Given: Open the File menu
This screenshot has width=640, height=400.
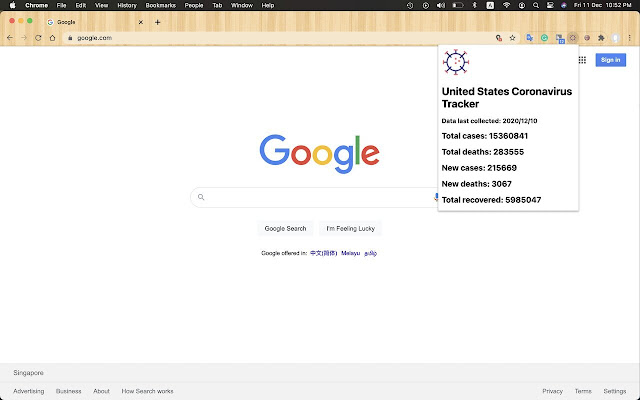Looking at the screenshot, I should click(x=61, y=5).
